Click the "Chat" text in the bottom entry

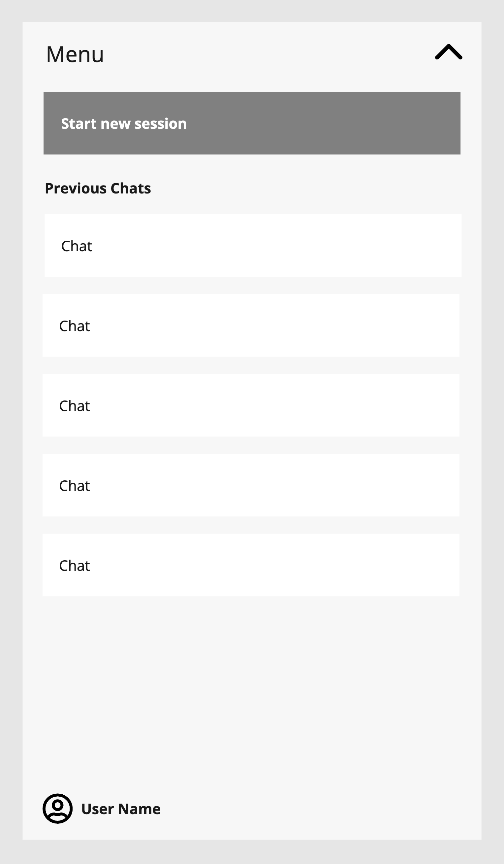[x=74, y=566]
